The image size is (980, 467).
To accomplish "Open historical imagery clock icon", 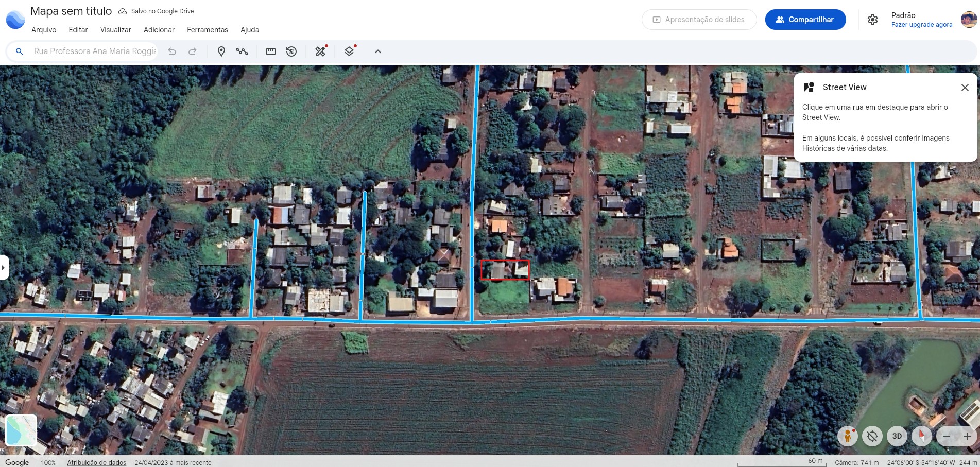I will point(291,51).
